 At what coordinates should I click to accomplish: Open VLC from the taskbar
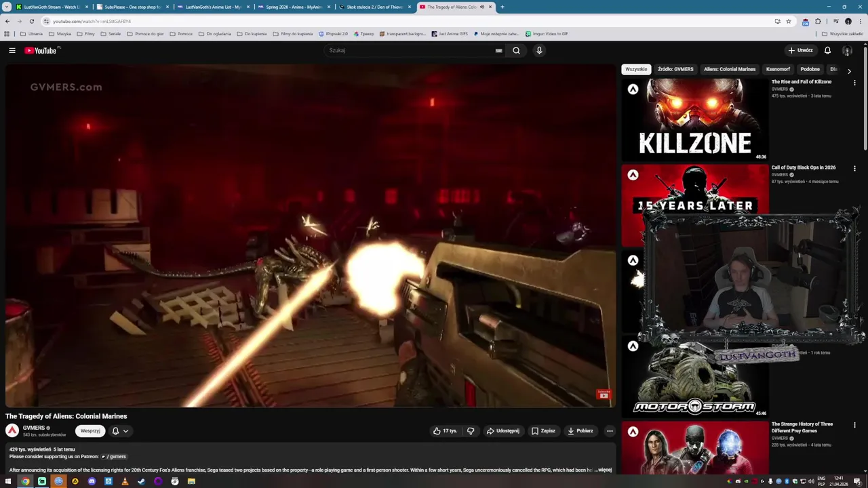125,481
